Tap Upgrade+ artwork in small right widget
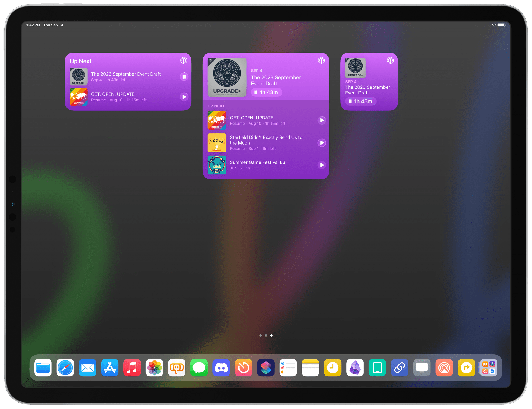Screen dimensions: 532x409 click(355, 68)
